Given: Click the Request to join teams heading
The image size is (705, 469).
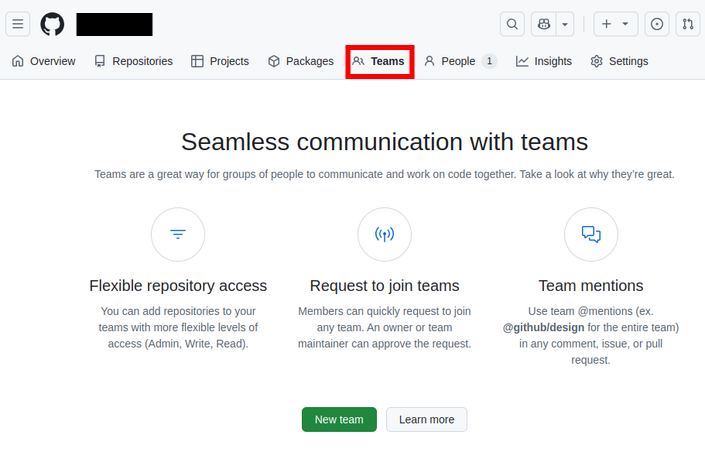Looking at the screenshot, I should coord(384,286).
